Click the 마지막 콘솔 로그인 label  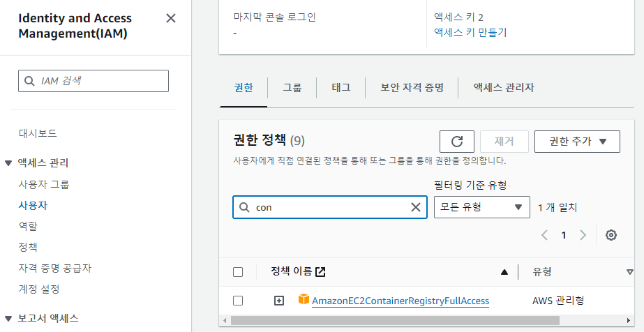tap(275, 17)
